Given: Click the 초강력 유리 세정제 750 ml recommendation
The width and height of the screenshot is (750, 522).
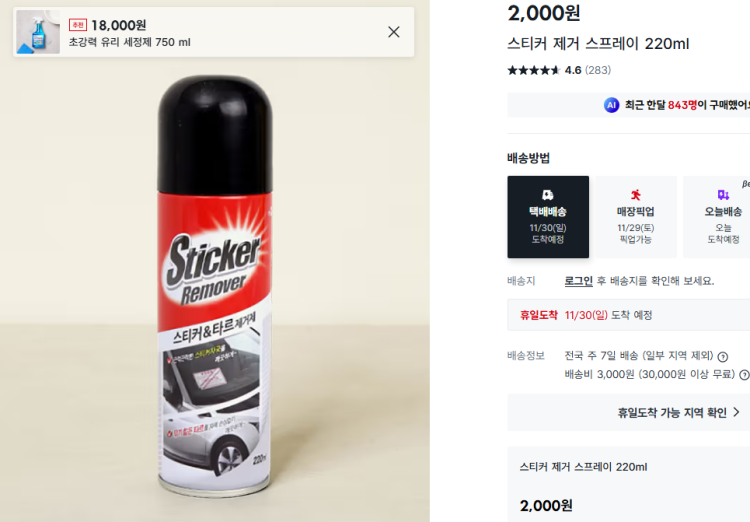Looking at the screenshot, I should click(x=129, y=42).
